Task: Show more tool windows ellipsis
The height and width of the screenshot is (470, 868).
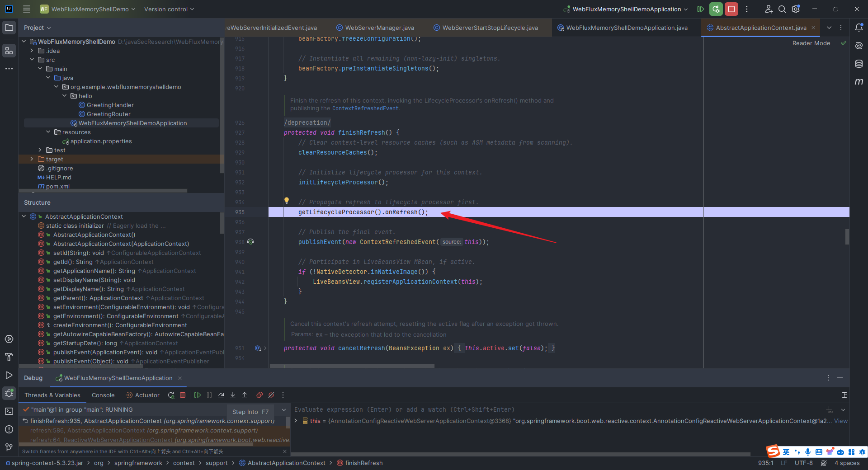Action: pos(9,69)
